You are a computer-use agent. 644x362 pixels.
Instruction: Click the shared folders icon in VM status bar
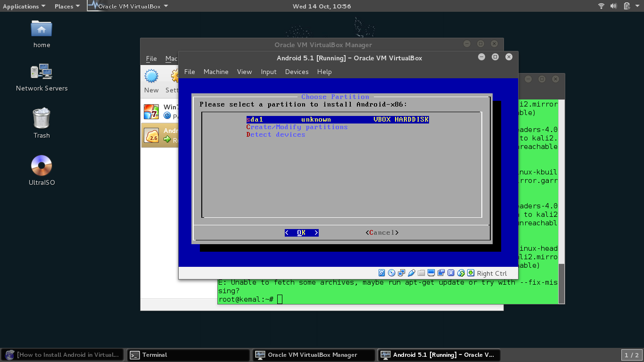[421, 273]
